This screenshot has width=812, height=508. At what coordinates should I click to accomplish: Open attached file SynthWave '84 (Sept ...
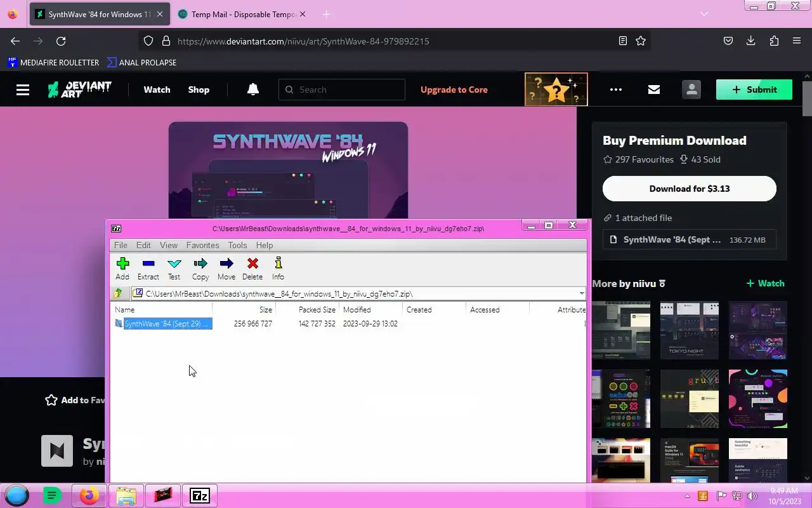(690, 240)
